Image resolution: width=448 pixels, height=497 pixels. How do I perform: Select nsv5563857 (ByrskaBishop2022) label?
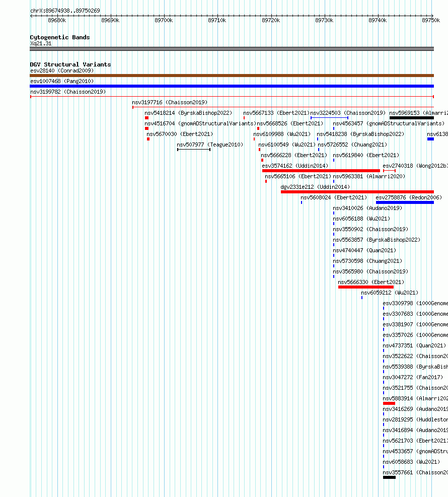point(377,240)
